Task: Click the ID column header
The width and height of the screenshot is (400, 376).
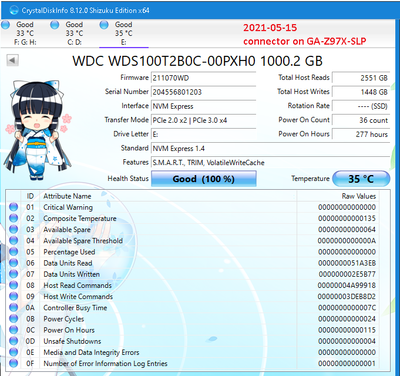Action: (30, 196)
